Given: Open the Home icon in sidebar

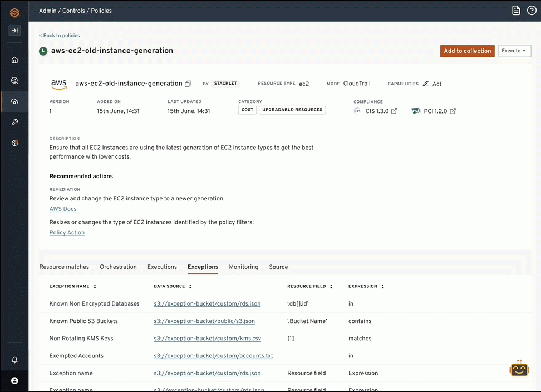Looking at the screenshot, I should pos(14,60).
